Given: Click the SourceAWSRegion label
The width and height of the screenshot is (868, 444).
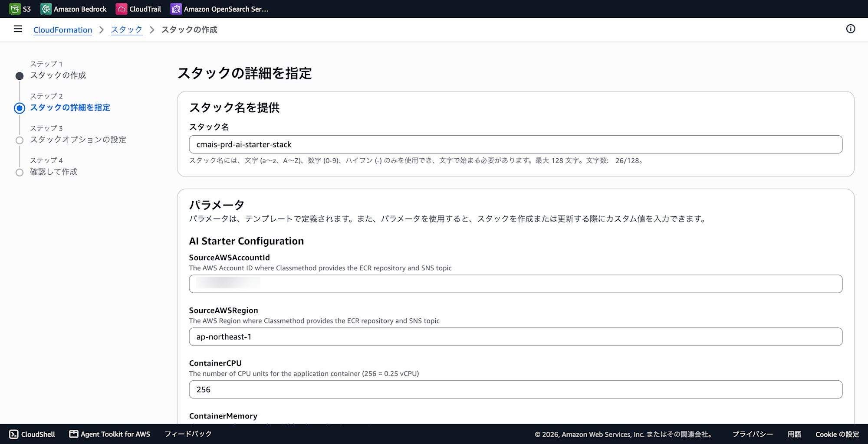Looking at the screenshot, I should [x=224, y=310].
